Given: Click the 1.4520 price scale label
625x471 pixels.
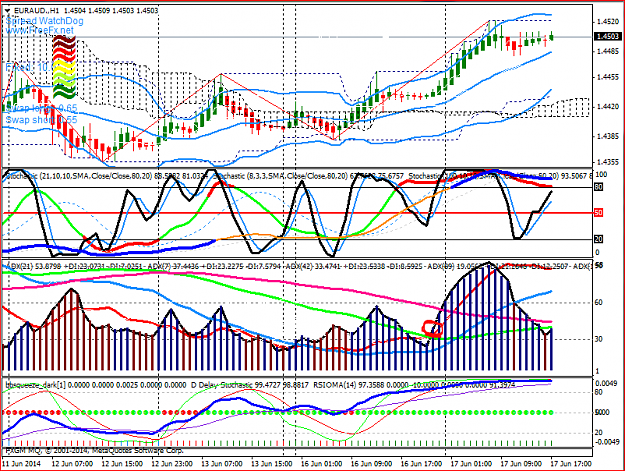Looking at the screenshot, I should (x=608, y=22).
